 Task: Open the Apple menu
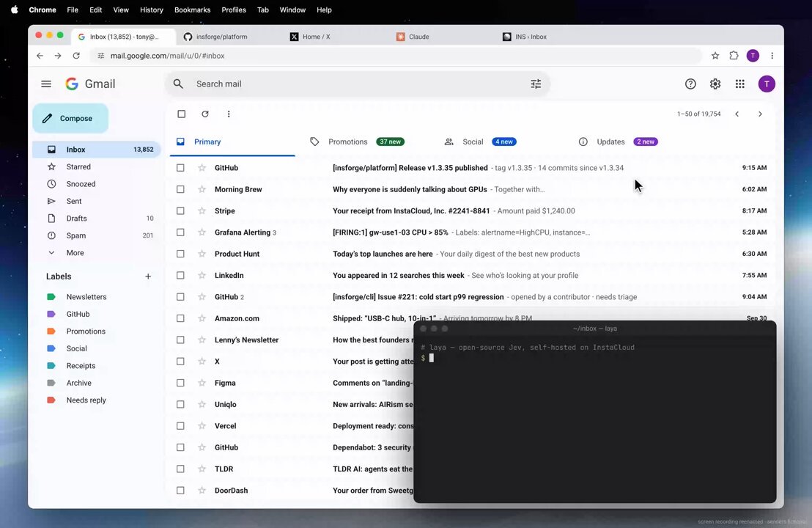[15, 10]
